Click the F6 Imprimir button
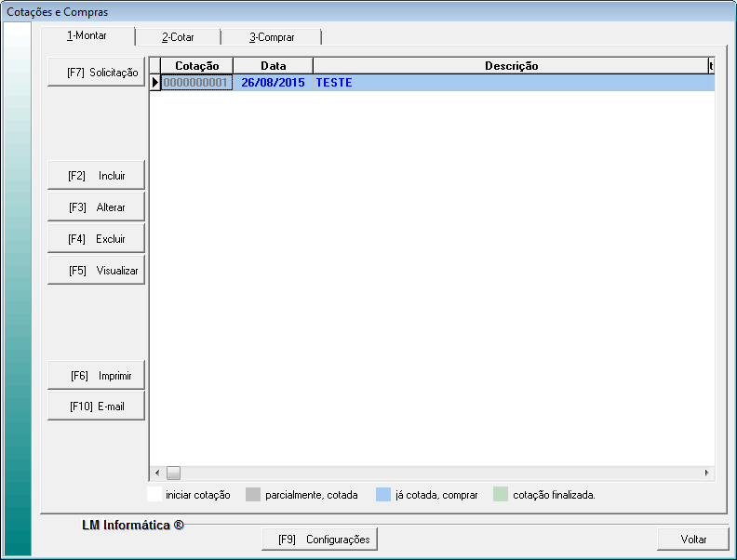 (96, 376)
